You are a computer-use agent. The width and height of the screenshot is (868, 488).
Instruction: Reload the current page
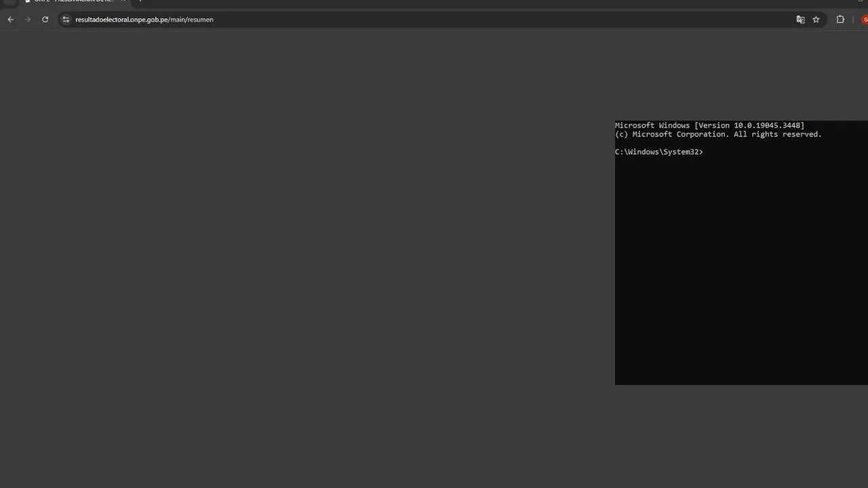(45, 20)
